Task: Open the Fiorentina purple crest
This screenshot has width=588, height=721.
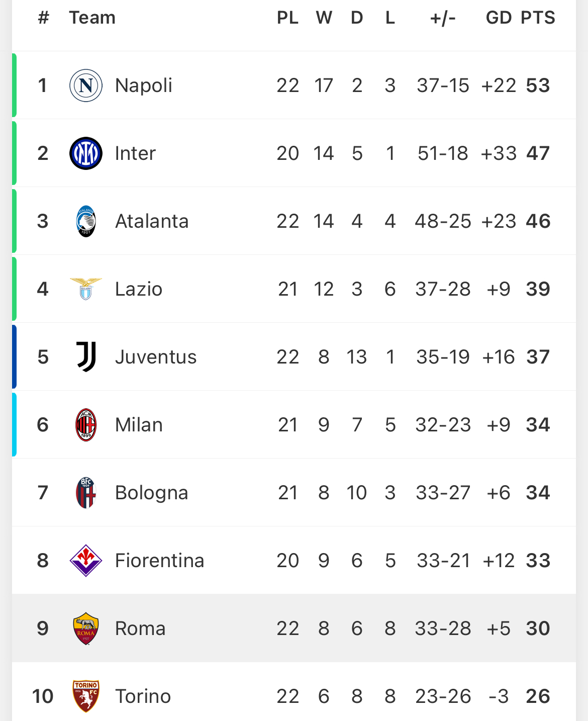Action: (x=86, y=561)
